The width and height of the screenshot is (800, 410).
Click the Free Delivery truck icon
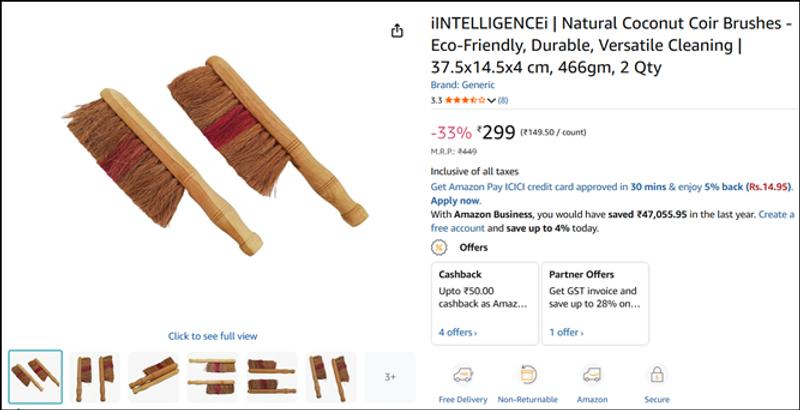click(462, 375)
